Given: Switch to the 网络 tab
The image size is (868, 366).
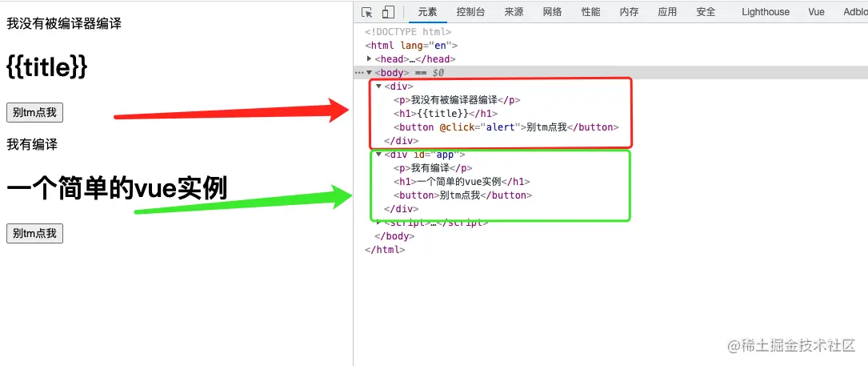Looking at the screenshot, I should click(x=552, y=12).
